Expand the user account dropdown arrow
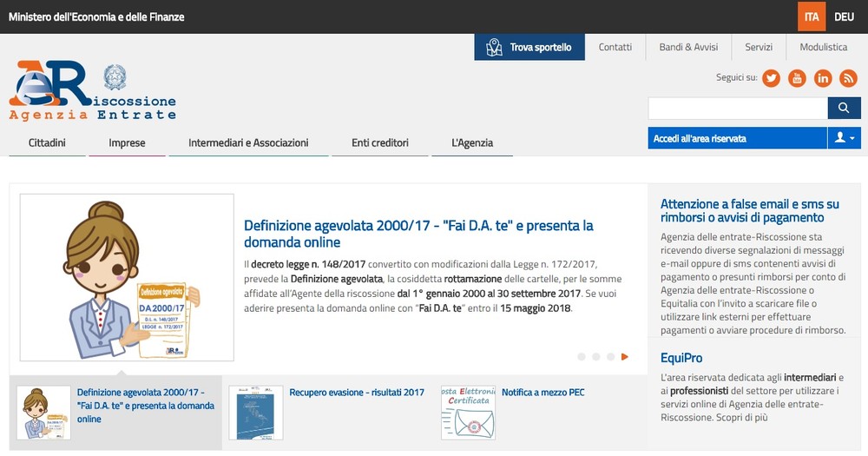Screen dimensions: 868x456 click(x=844, y=138)
